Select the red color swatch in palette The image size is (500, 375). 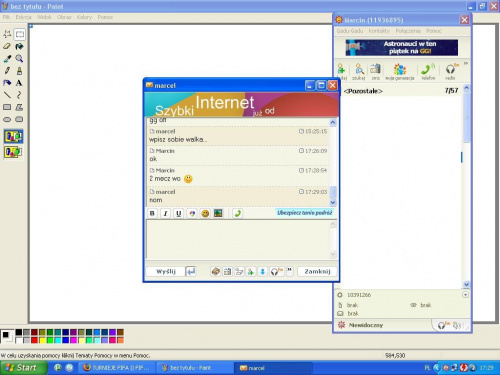[34, 340]
